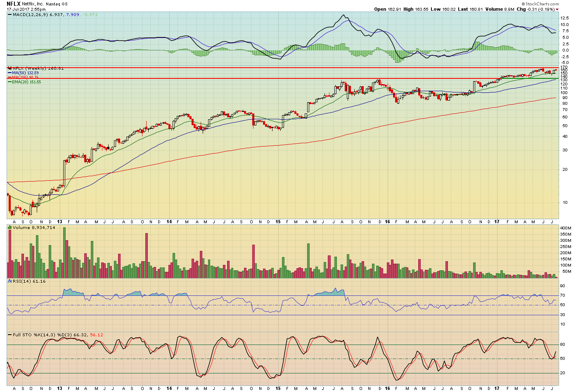Click the red down-arrow beside Chg value
Image resolution: width=578 pixels, height=392 pixels.
tap(557, 9)
